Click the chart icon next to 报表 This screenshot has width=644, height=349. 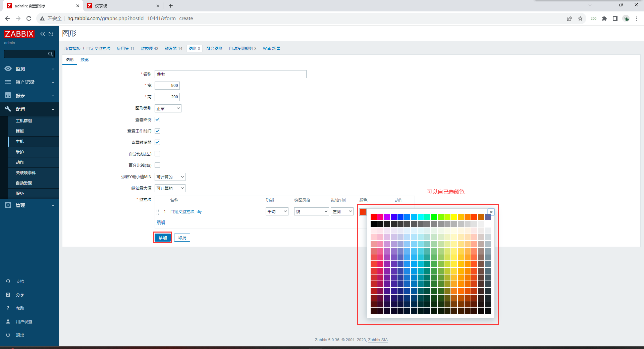[8, 95]
